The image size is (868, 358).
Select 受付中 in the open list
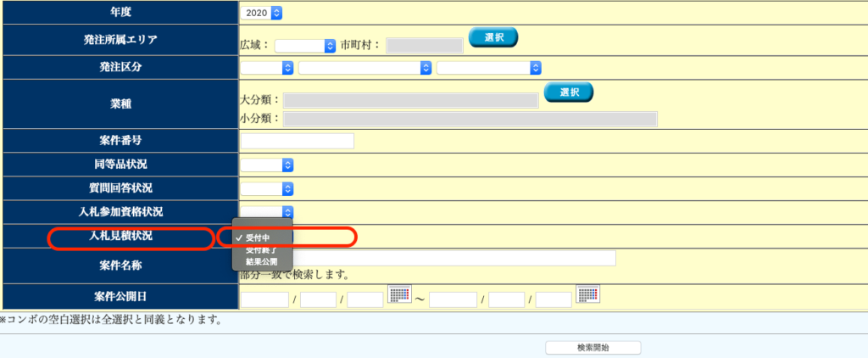tap(258, 238)
